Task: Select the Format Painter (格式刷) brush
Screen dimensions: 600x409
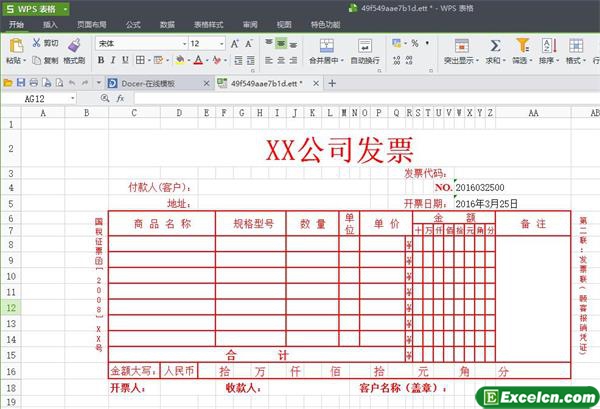Action: pyautogui.click(x=74, y=45)
